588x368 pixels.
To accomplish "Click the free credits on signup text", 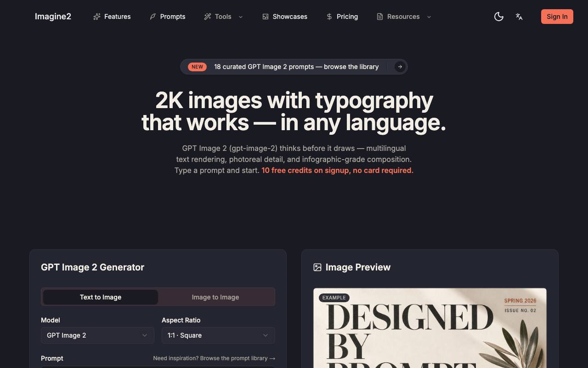I will pos(338,170).
